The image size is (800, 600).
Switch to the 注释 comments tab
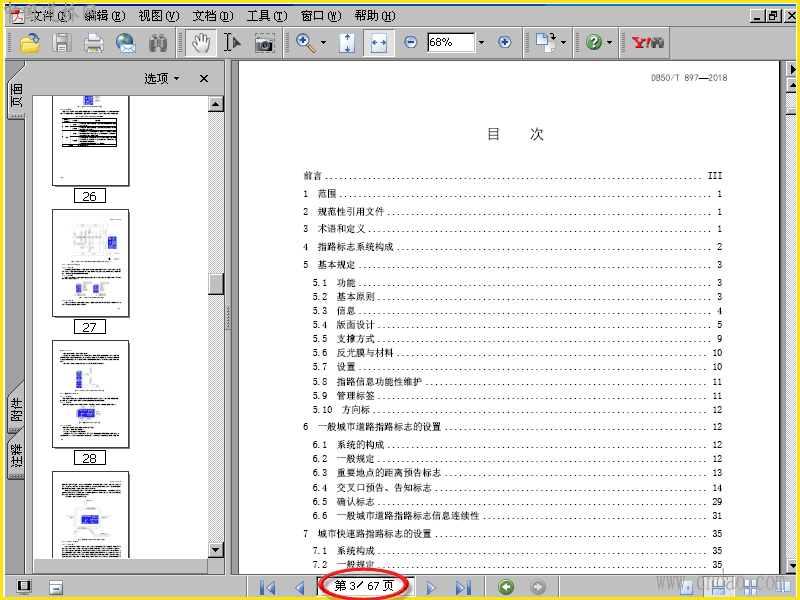tap(16, 455)
